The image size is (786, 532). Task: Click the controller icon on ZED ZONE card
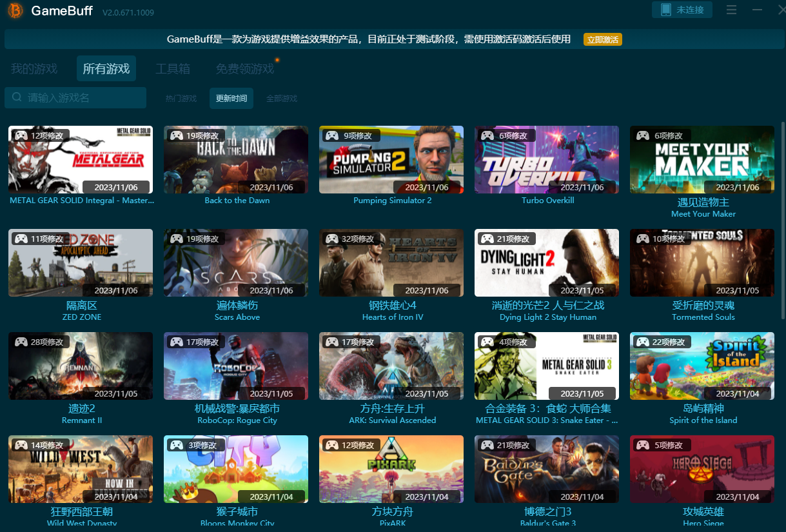click(x=21, y=239)
